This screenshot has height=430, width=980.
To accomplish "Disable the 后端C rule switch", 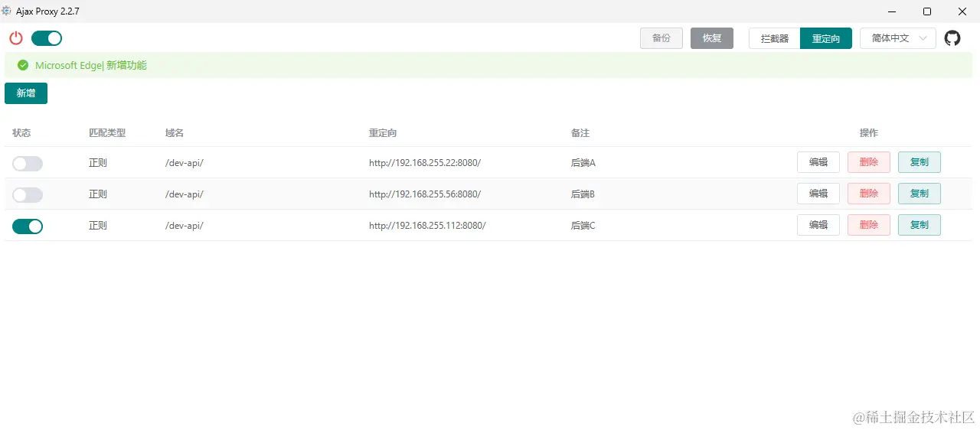I will tap(28, 226).
